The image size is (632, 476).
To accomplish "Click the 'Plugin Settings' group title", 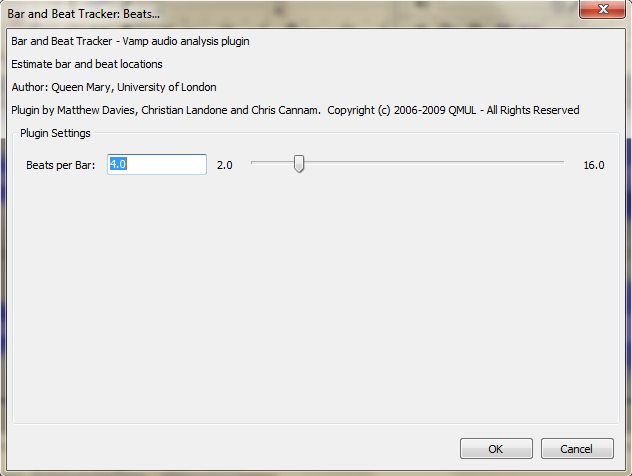I will [x=55, y=133].
